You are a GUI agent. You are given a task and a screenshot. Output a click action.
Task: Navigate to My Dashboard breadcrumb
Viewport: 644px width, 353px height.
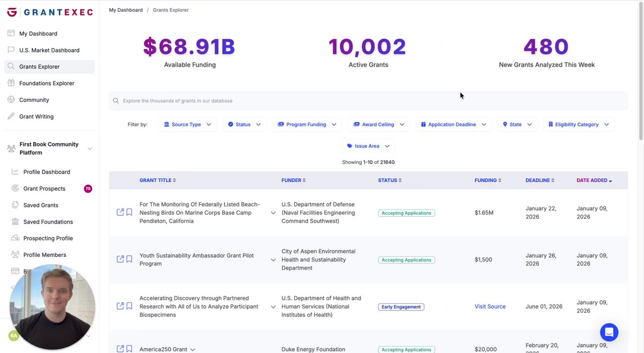point(126,10)
